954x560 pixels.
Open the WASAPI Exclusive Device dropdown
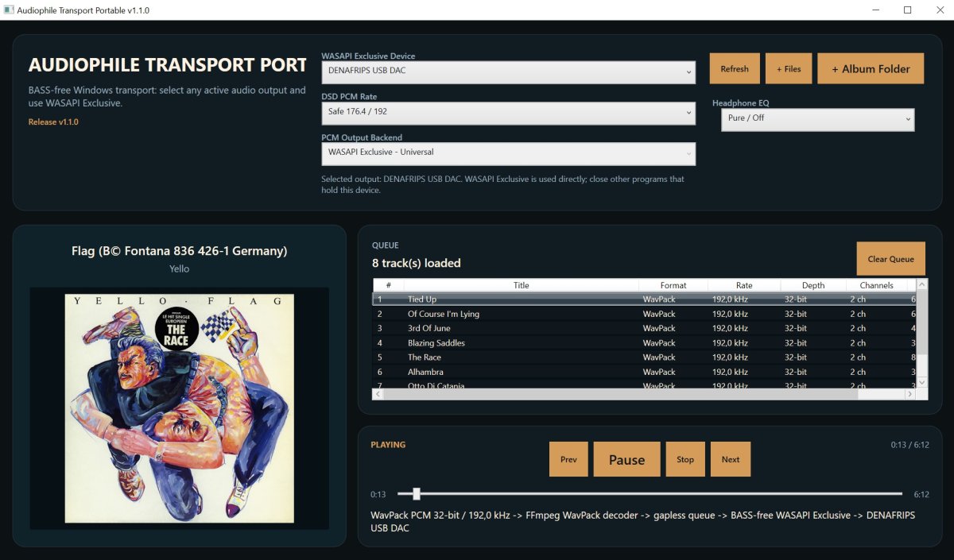pos(508,72)
